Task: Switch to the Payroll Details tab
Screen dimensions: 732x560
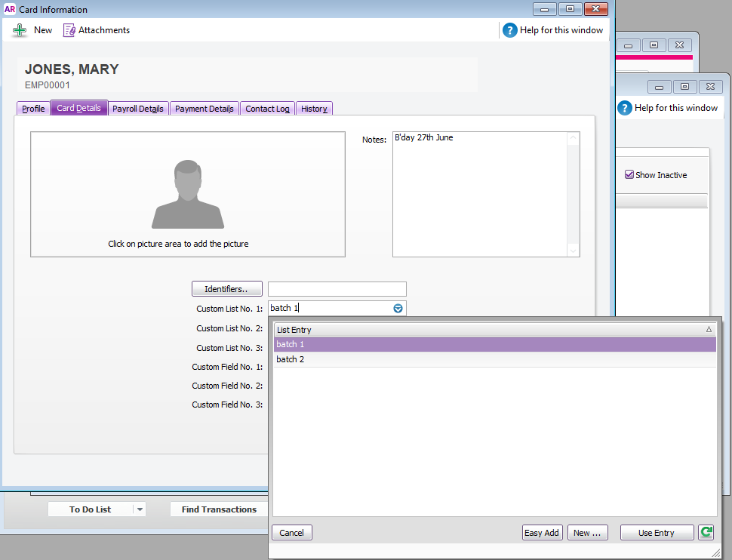Action: pyautogui.click(x=138, y=109)
